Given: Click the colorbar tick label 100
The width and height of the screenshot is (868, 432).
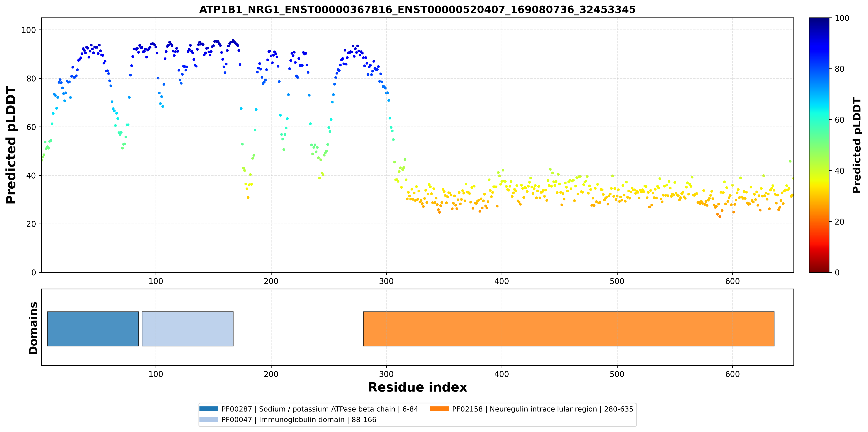Looking at the screenshot, I should (842, 18).
